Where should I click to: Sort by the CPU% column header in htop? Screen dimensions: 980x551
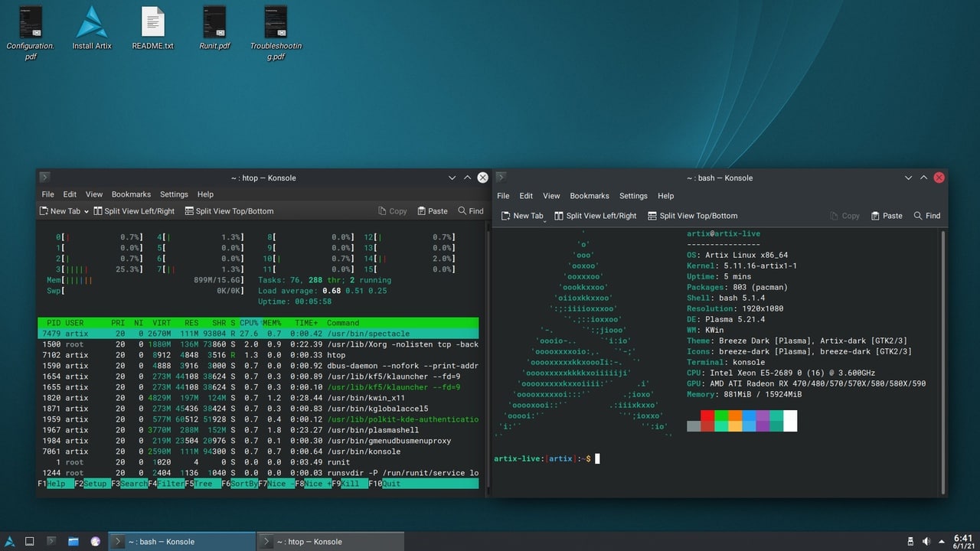(x=250, y=323)
